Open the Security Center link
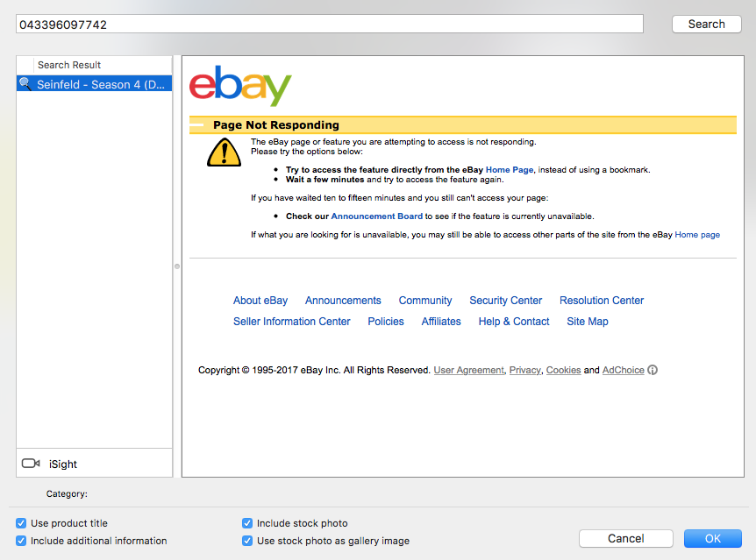Image resolution: width=756 pixels, height=560 pixels. (506, 301)
